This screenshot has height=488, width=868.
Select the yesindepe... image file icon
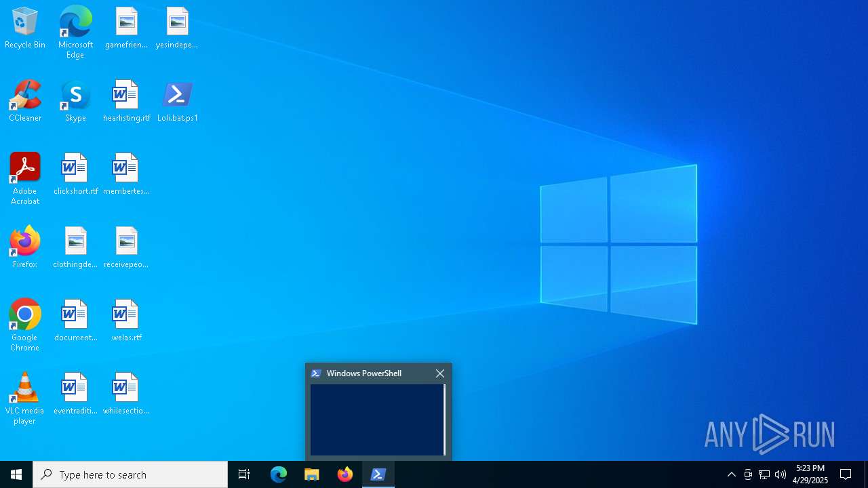(177, 28)
